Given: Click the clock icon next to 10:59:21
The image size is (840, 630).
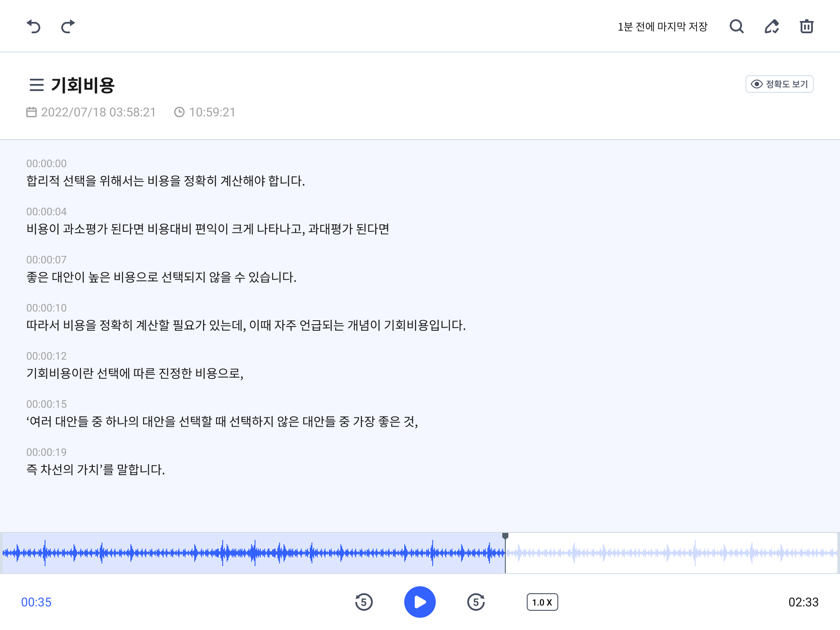Looking at the screenshot, I should (179, 112).
